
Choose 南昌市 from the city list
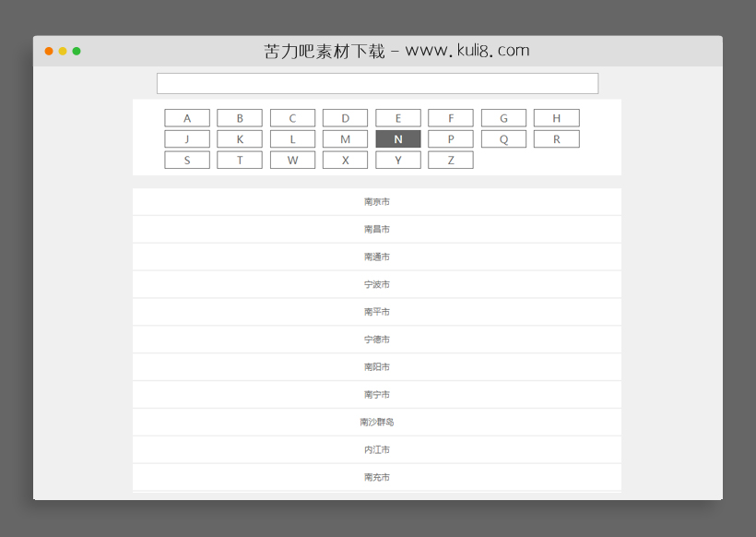pos(377,229)
